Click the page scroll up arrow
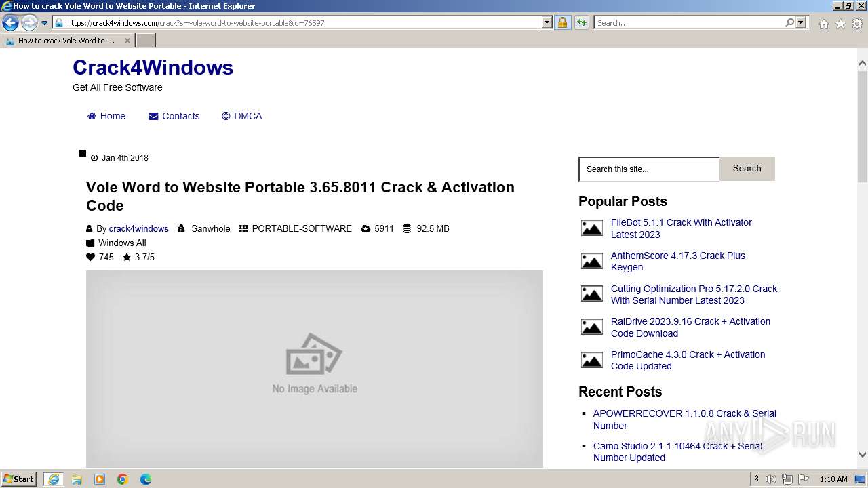The height and width of the screenshot is (488, 868). click(x=863, y=63)
